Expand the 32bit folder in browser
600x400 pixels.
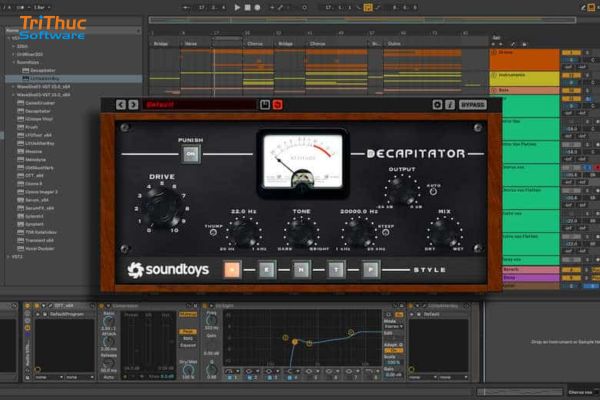(x=13, y=46)
